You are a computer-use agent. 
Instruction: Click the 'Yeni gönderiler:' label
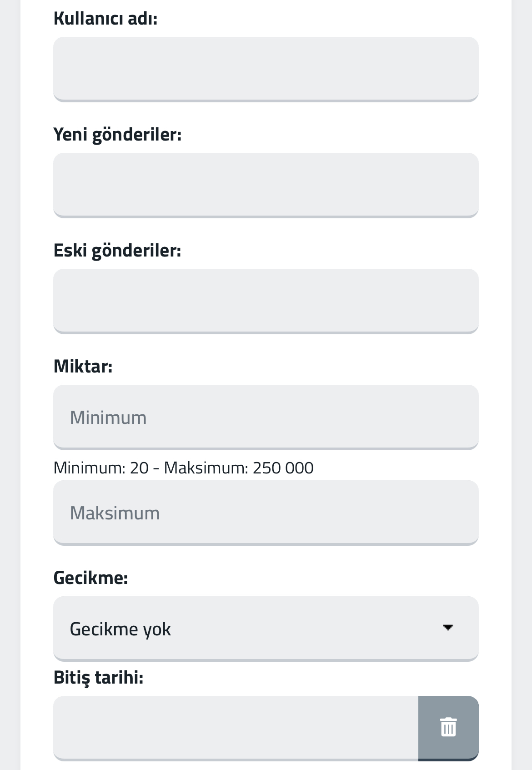pyautogui.click(x=117, y=135)
